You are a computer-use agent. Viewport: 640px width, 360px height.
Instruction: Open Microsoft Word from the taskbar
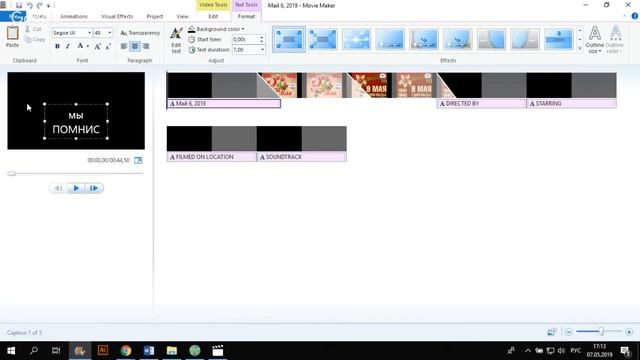[x=149, y=351]
